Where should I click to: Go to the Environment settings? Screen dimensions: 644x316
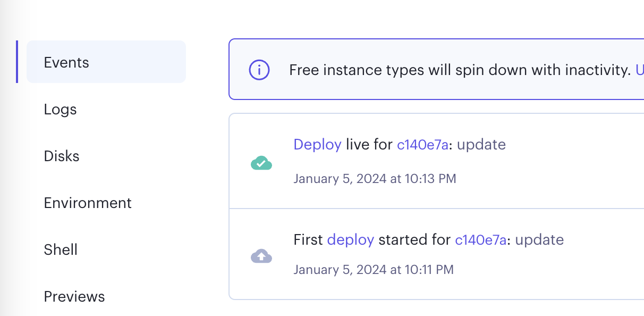click(x=88, y=203)
